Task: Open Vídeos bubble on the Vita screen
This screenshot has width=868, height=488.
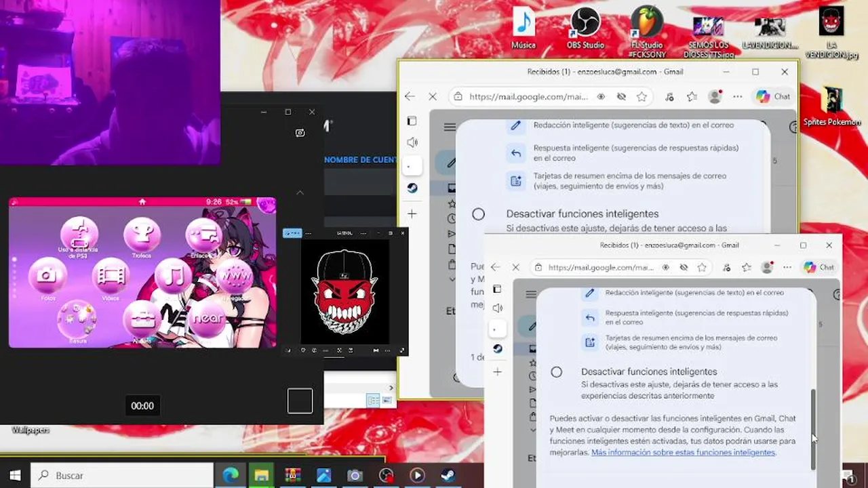Action: [111, 275]
